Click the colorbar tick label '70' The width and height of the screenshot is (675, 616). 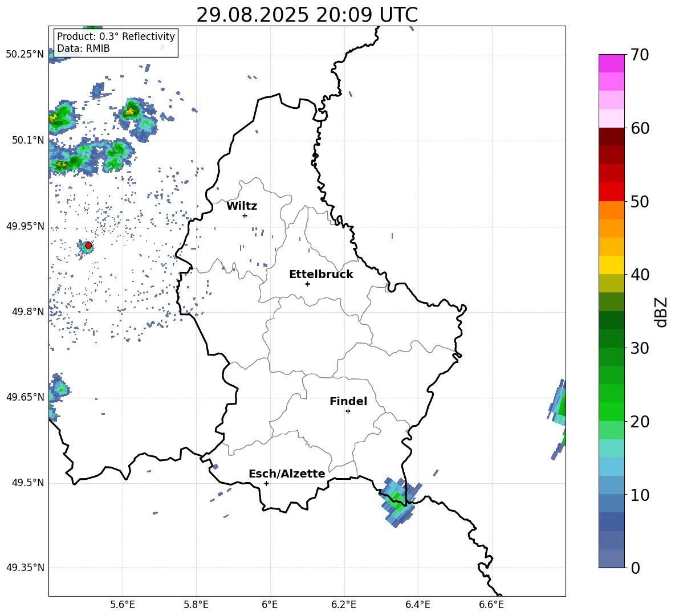(639, 55)
